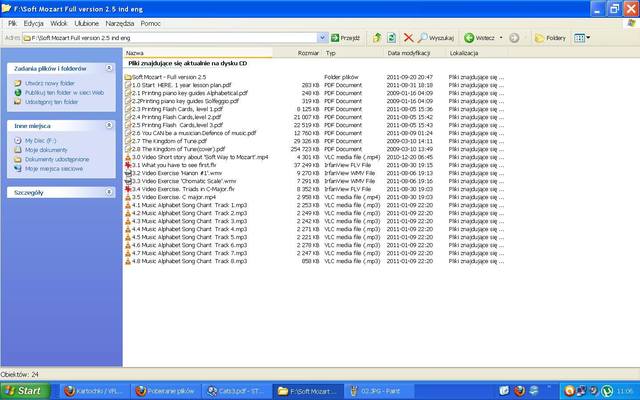Viewport: 640px width, 400px height.
Task: Select the 3.5 Video Exercise C major.mp4 icon
Action: (128, 197)
